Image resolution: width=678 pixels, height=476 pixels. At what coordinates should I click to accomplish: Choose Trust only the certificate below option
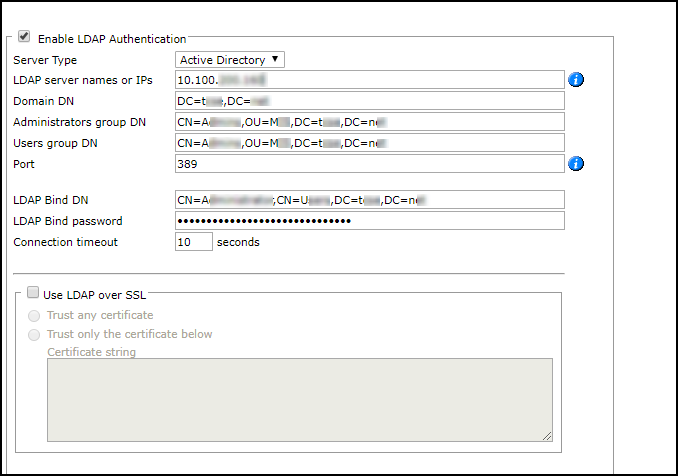click(35, 335)
